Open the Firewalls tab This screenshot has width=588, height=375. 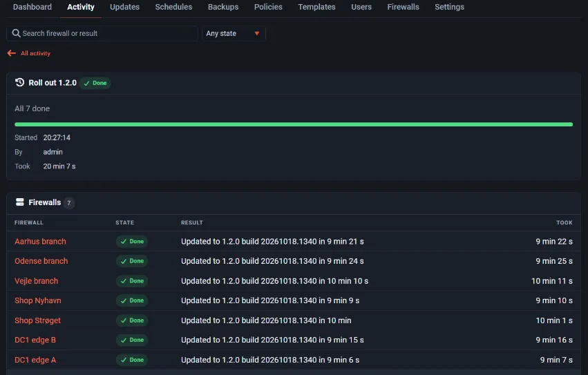pos(403,7)
